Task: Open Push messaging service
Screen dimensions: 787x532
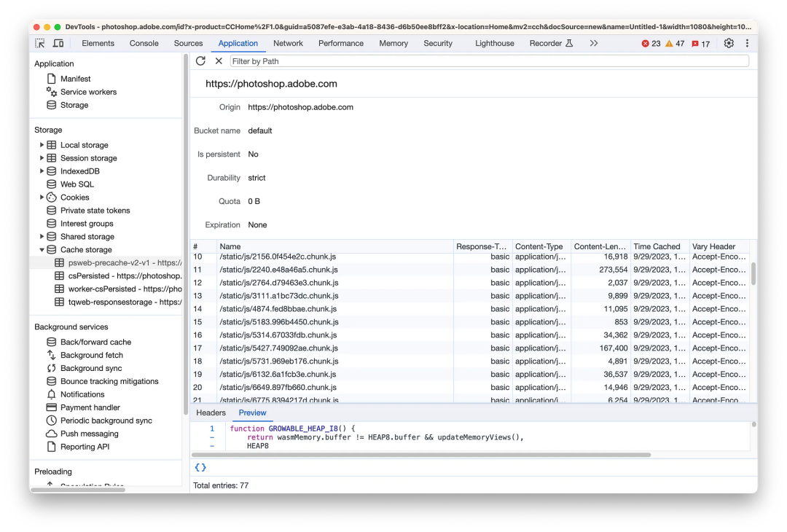Action: pyautogui.click(x=90, y=433)
